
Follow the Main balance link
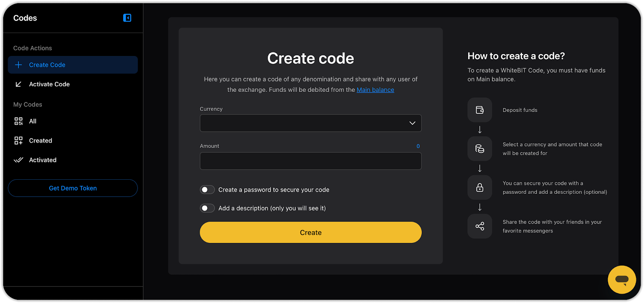pyautogui.click(x=375, y=90)
